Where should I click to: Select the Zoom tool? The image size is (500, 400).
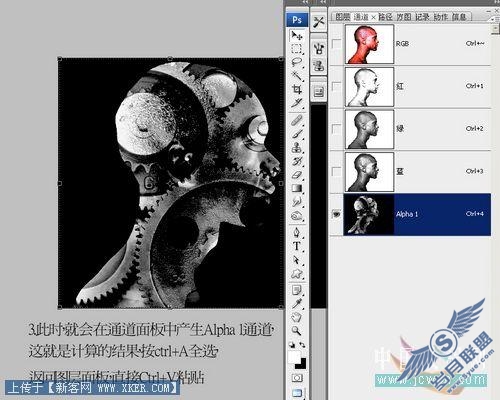(x=296, y=331)
